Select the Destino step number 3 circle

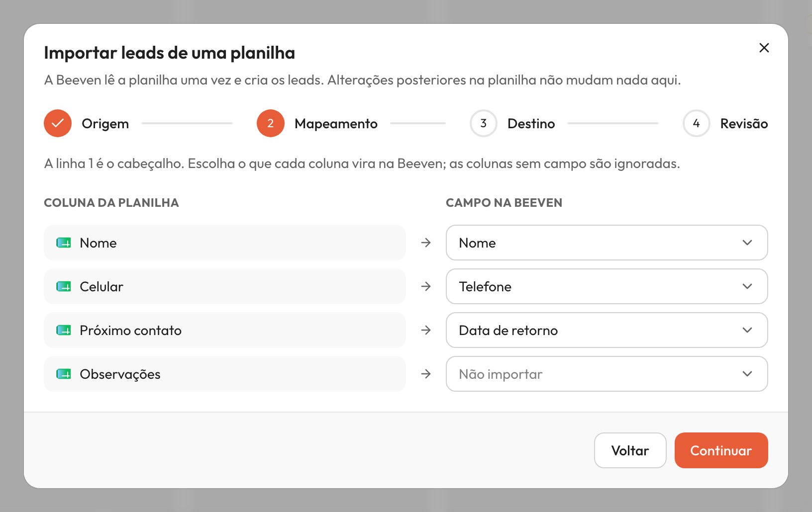484,123
